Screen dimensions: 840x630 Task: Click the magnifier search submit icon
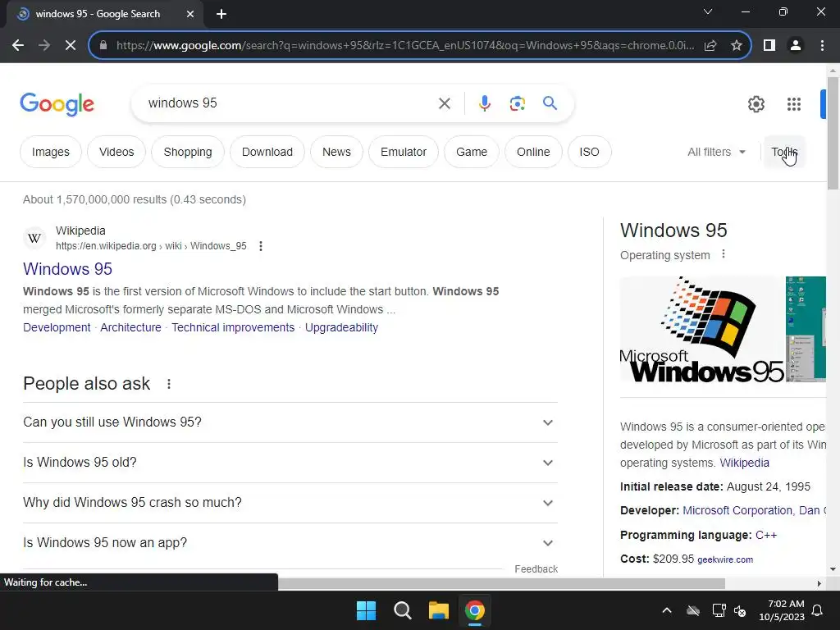550,103
